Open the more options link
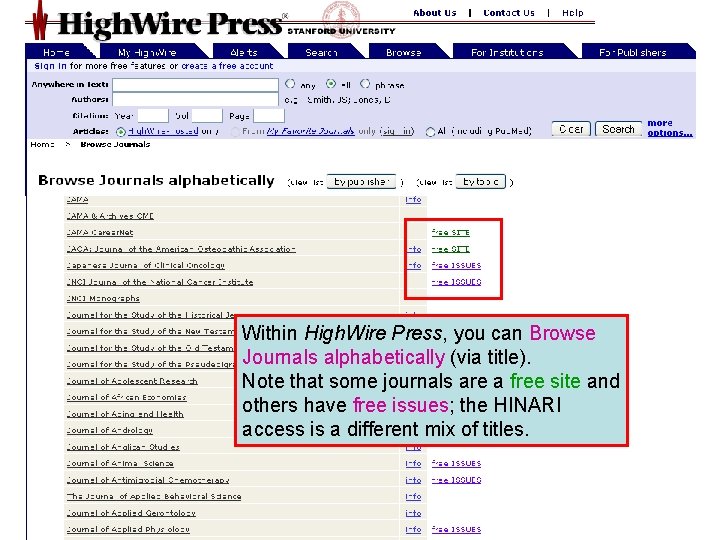The height and width of the screenshot is (540, 720). click(669, 128)
